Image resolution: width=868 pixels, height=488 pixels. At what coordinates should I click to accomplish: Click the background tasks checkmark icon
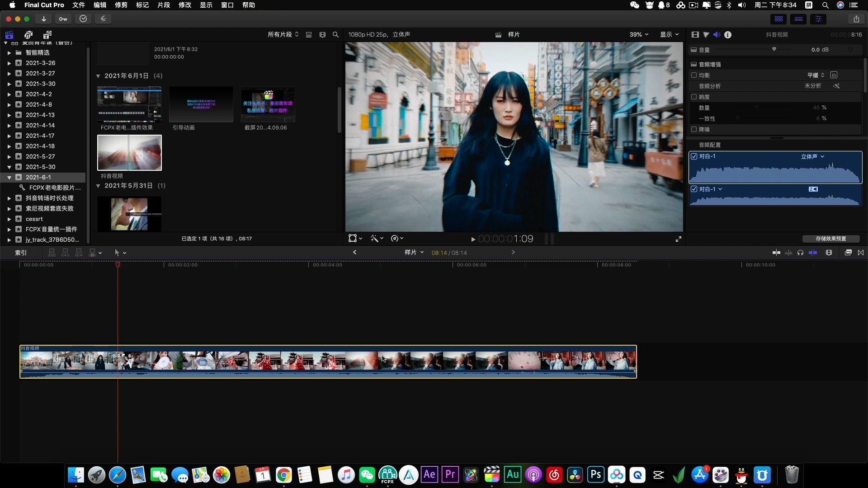click(x=83, y=19)
